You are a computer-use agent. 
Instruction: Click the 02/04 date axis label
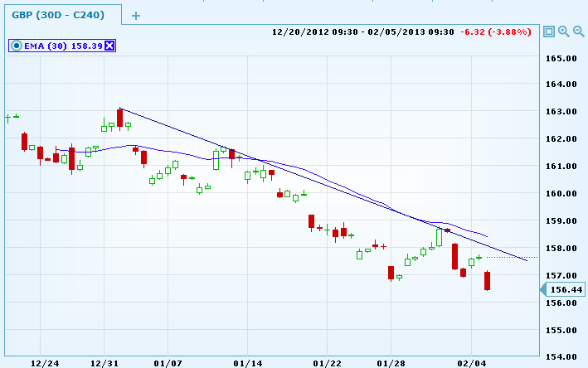[471, 363]
